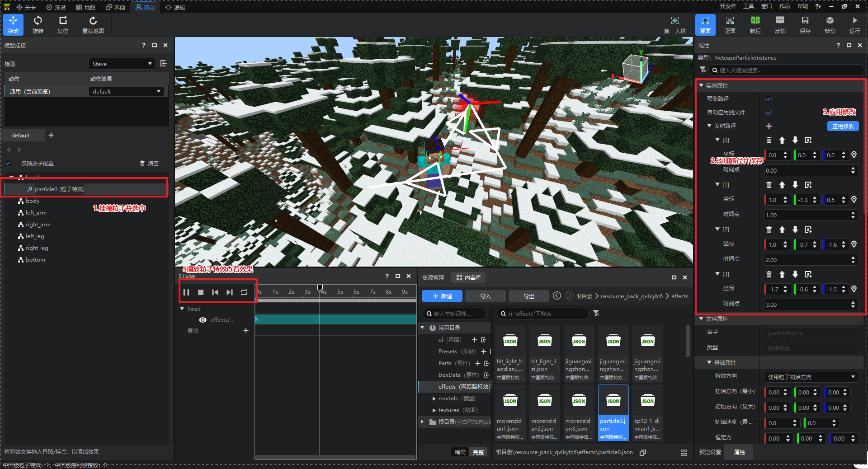Pick location for path point [3] coordinates
Screen dimensions: 868x469
(x=854, y=289)
